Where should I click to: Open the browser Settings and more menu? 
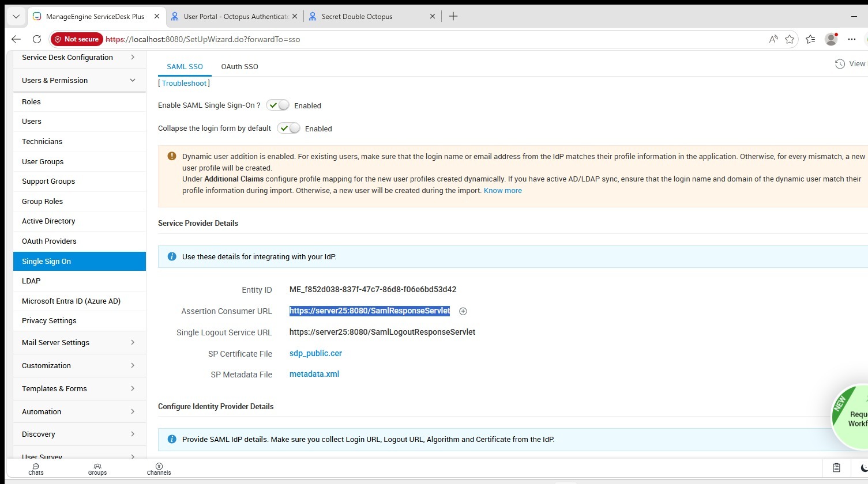pyautogui.click(x=852, y=39)
